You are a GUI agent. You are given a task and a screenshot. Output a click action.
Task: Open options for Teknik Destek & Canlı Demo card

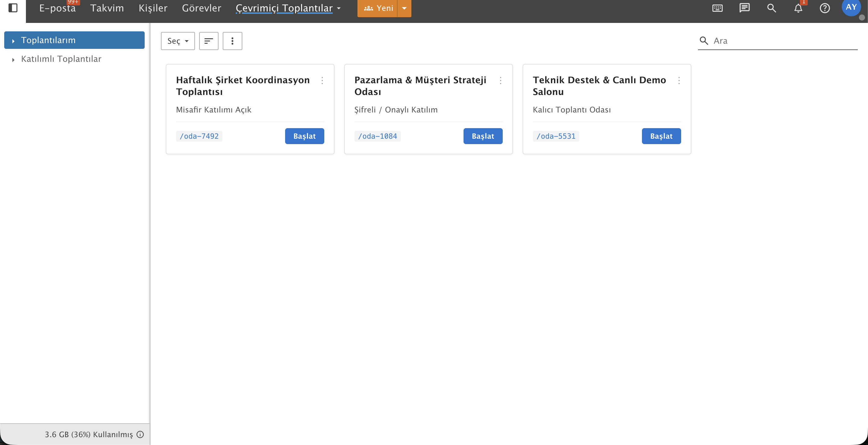click(x=679, y=80)
